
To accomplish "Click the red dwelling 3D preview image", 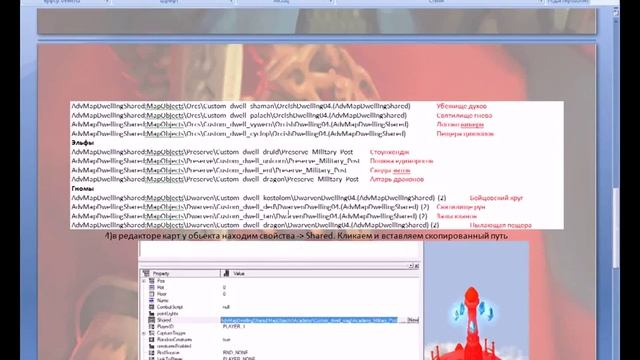I will (476, 301).
